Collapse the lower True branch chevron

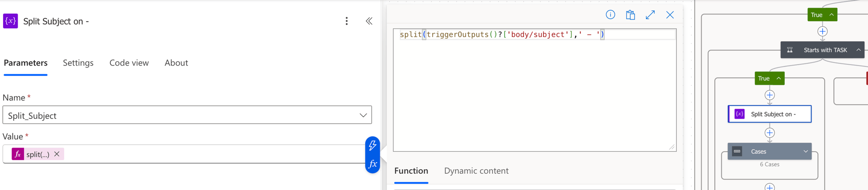click(x=778, y=78)
